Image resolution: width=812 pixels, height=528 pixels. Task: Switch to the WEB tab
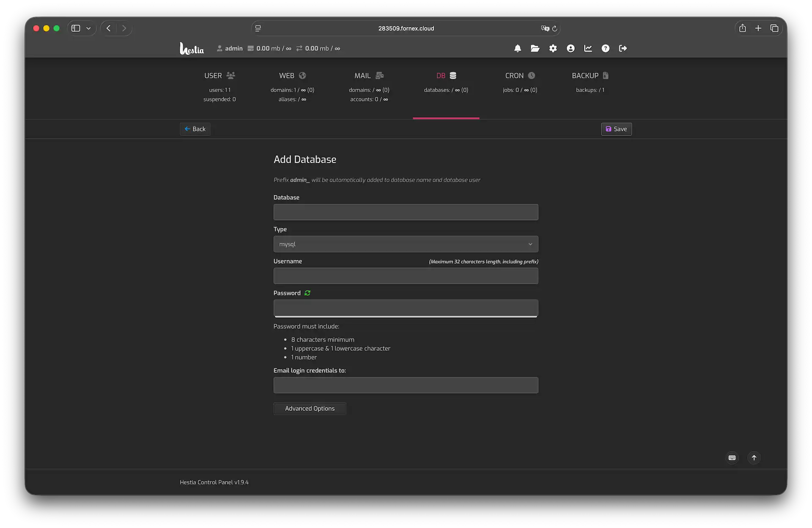point(292,76)
